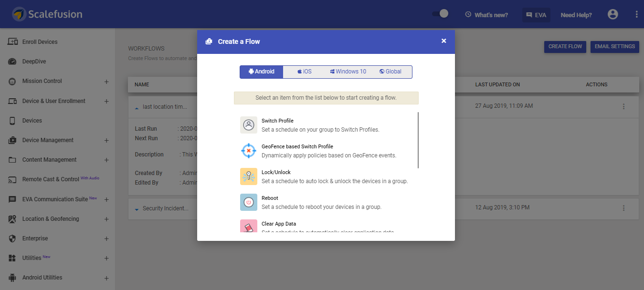Click the 27 Aug 2019, 11:09 AM date
The height and width of the screenshot is (290, 644).
click(504, 105)
